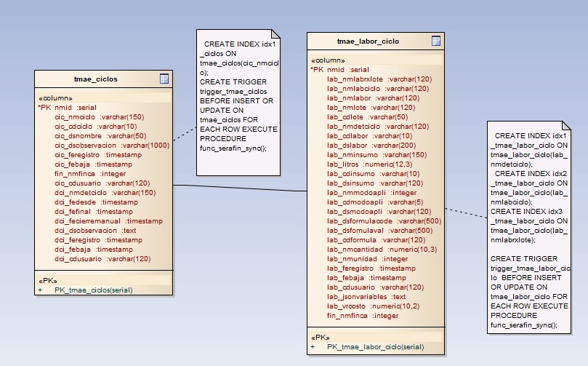This screenshot has width=588, height=366.
Task: Select the tmae_ciclos table title
Action: point(96,79)
